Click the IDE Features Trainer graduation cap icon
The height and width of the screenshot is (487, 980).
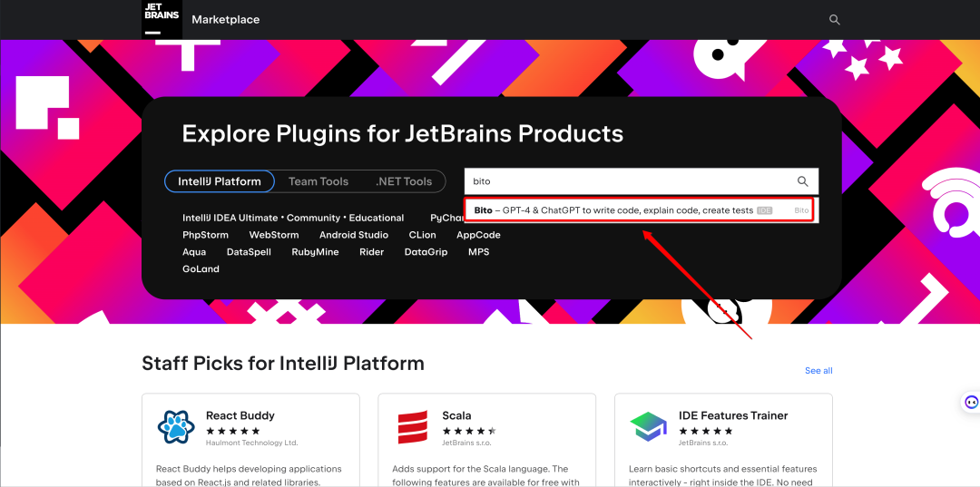tap(649, 427)
